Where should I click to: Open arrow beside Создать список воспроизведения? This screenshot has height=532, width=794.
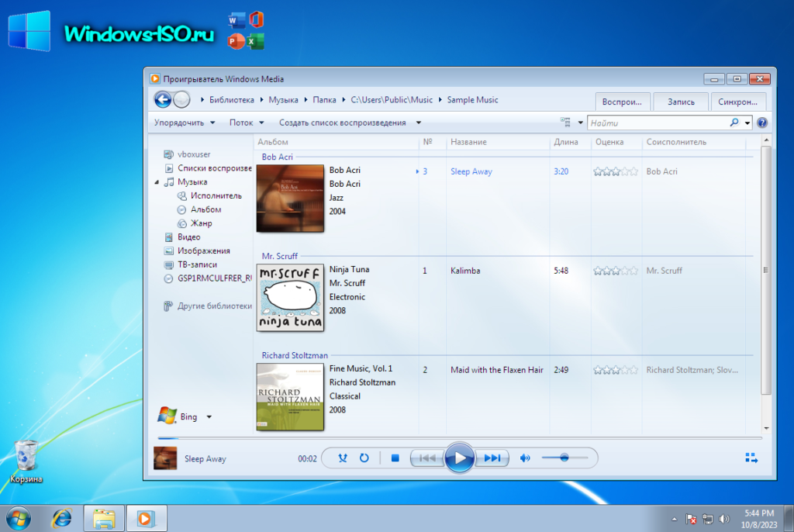(418, 123)
